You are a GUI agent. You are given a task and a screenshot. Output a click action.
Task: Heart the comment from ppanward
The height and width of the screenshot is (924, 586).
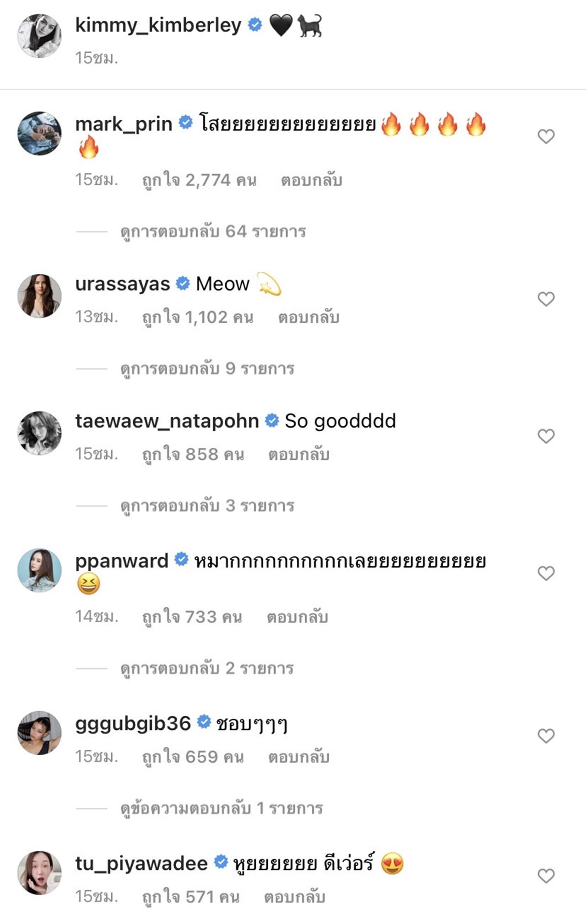click(546, 573)
